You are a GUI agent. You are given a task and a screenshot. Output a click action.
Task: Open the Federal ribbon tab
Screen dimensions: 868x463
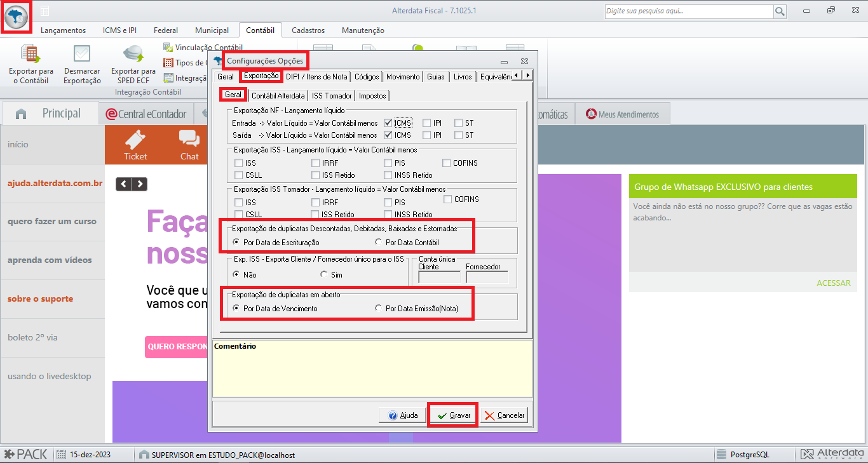coord(166,30)
